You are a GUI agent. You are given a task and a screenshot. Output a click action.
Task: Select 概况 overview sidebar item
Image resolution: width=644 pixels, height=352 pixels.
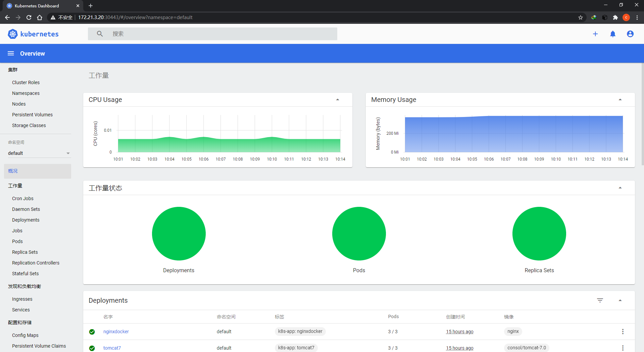pos(38,171)
